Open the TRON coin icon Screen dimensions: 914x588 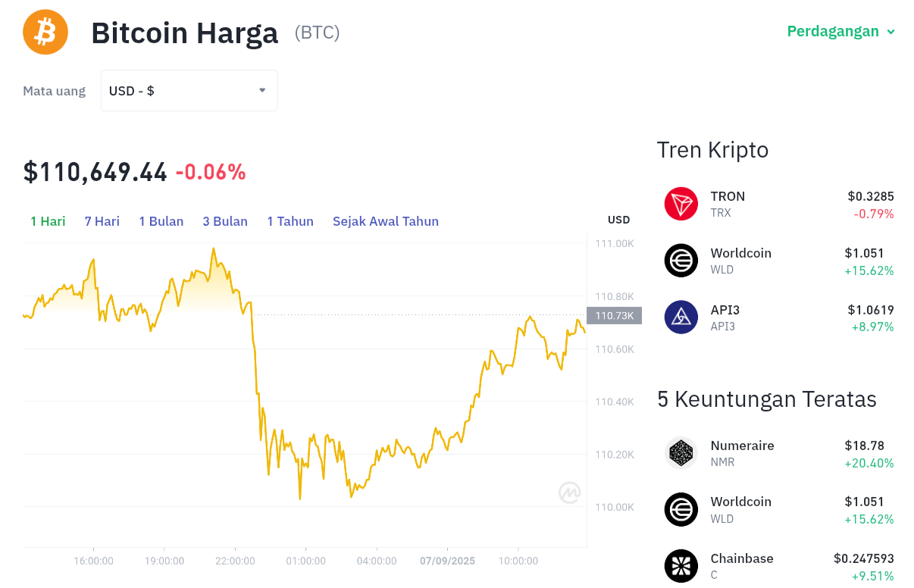coord(681,204)
